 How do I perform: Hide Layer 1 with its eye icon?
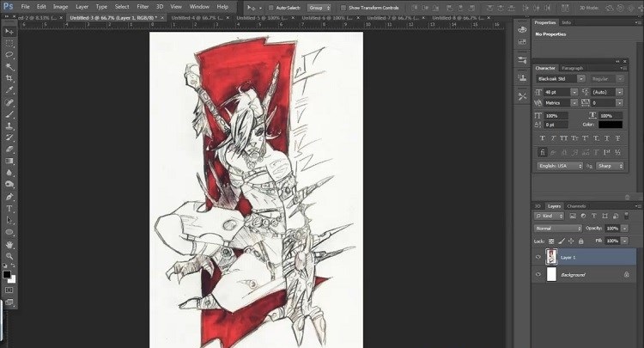(538, 257)
